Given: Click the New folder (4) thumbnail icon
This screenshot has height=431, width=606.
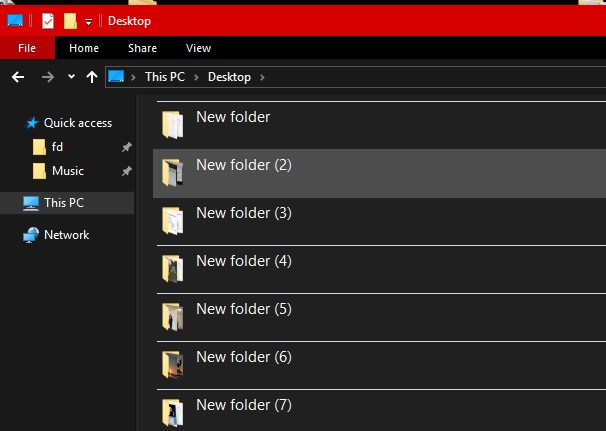Looking at the screenshot, I should pyautogui.click(x=172, y=268).
